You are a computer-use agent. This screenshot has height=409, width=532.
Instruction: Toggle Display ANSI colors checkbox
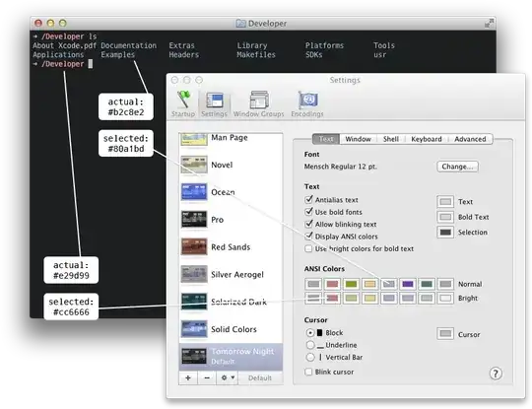point(308,237)
